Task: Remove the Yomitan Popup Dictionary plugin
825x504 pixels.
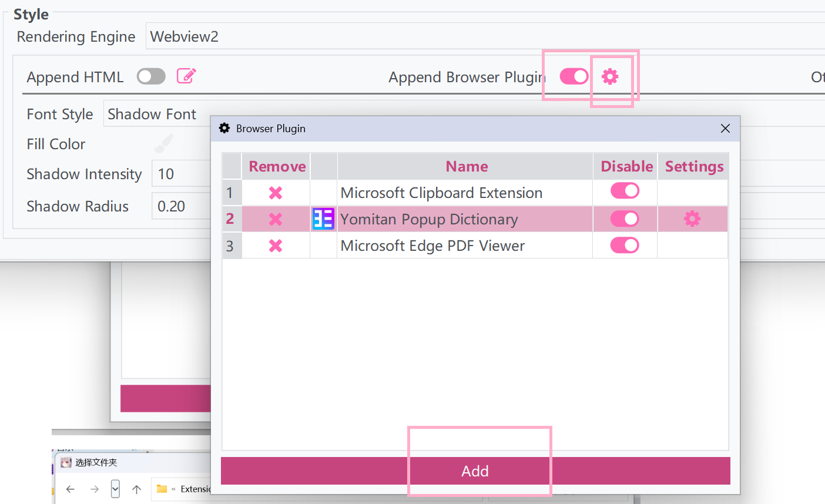Action: (x=276, y=219)
